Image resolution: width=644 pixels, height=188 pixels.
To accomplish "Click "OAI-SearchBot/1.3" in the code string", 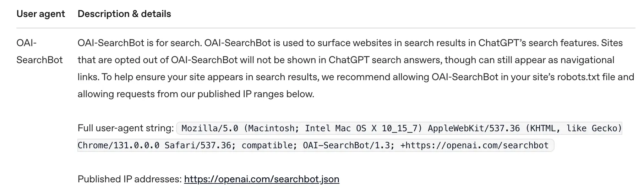I will pos(348,145).
